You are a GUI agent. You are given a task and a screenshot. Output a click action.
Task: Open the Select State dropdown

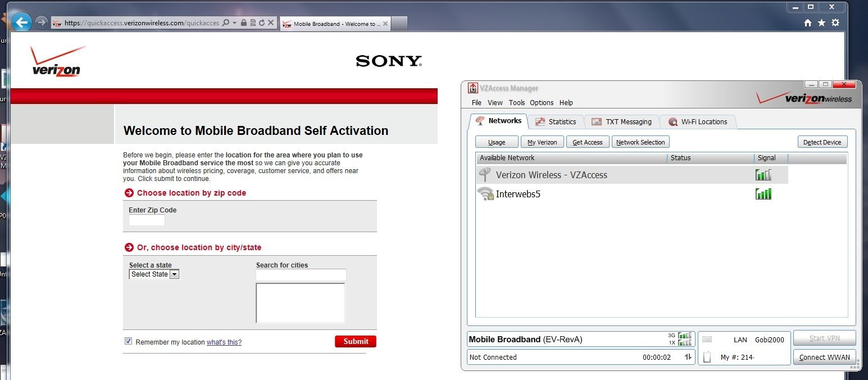154,274
